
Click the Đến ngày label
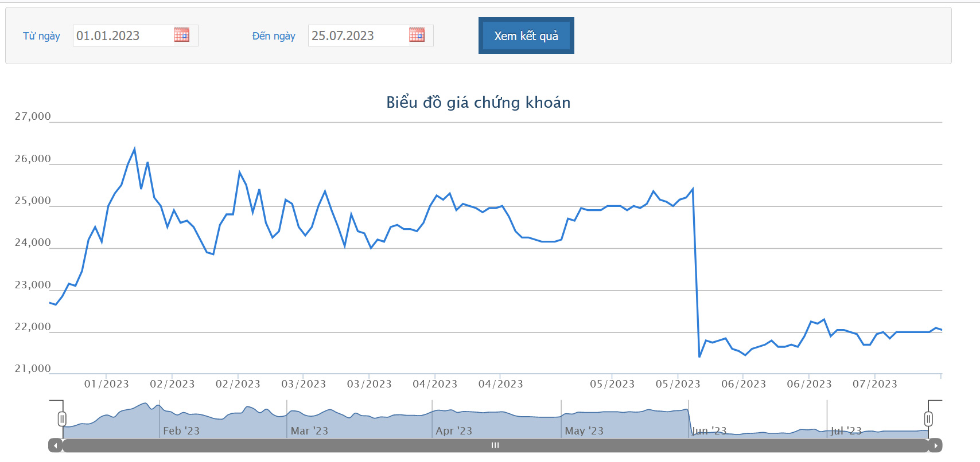click(x=274, y=36)
